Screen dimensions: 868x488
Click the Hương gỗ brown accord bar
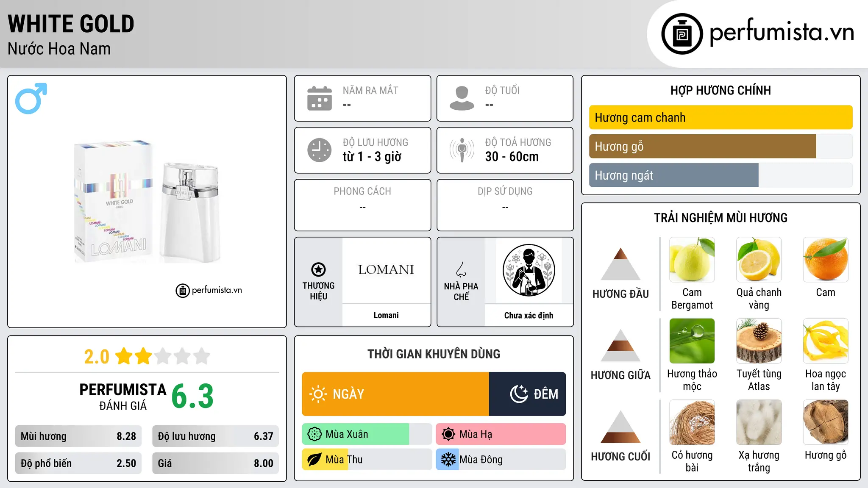click(703, 146)
